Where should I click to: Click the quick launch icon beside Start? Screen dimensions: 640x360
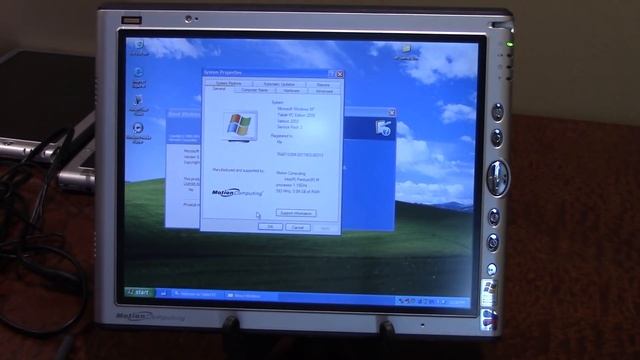click(x=163, y=293)
